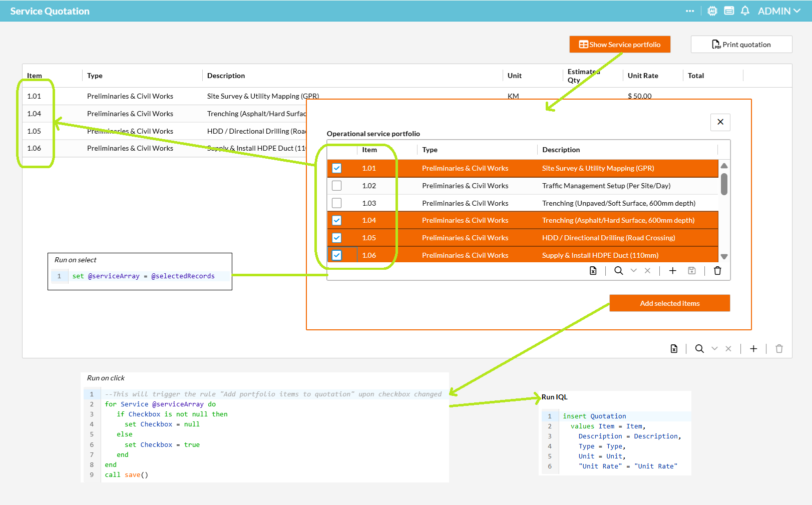Expand search options chevron in portfolio toolbar
The height and width of the screenshot is (505, 812).
point(634,271)
